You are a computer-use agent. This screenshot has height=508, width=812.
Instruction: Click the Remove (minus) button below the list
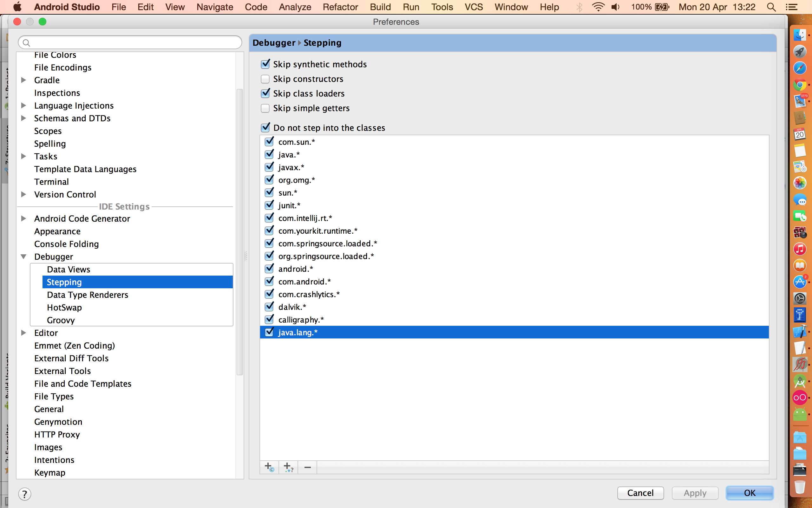tap(307, 467)
